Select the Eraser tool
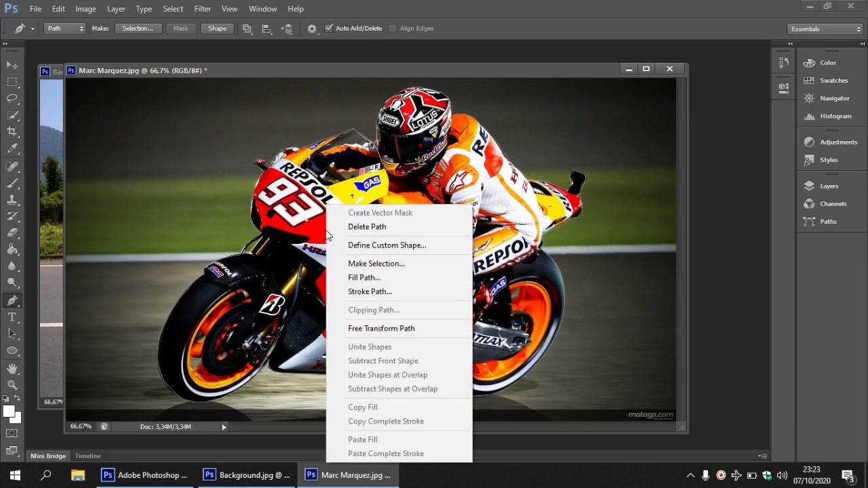The width and height of the screenshot is (868, 488). [x=12, y=233]
